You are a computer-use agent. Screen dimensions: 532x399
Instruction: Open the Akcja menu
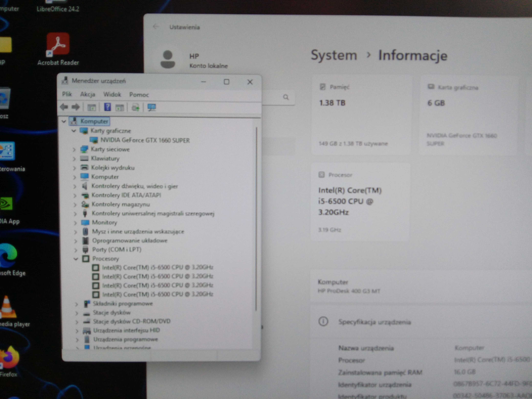(88, 94)
